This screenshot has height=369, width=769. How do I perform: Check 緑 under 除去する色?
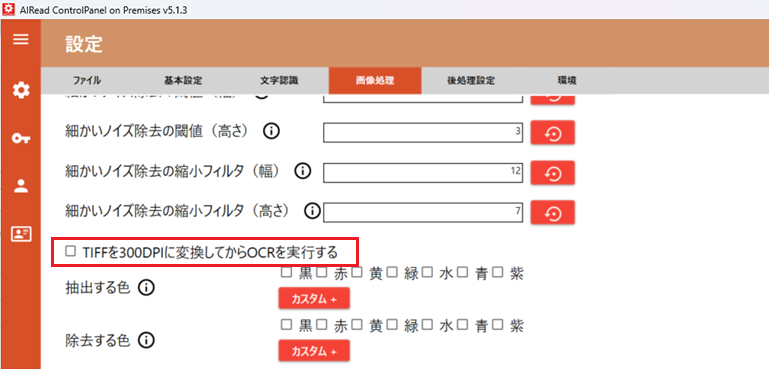391,324
